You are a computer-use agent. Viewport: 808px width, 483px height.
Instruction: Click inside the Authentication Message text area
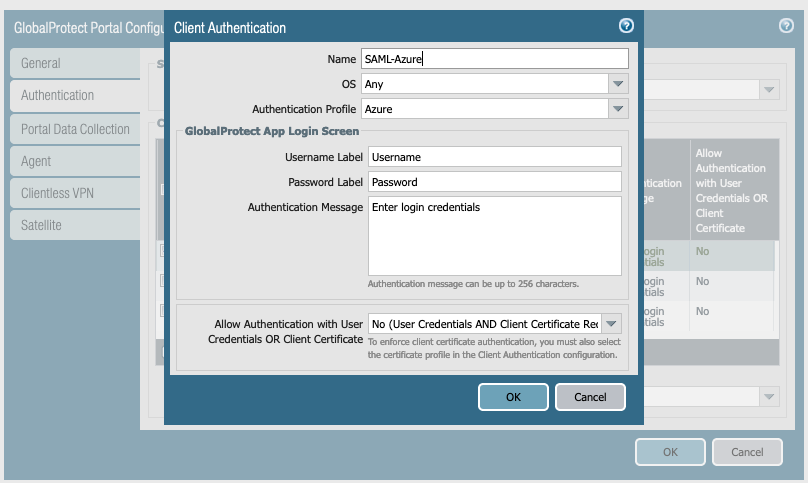[x=495, y=236]
